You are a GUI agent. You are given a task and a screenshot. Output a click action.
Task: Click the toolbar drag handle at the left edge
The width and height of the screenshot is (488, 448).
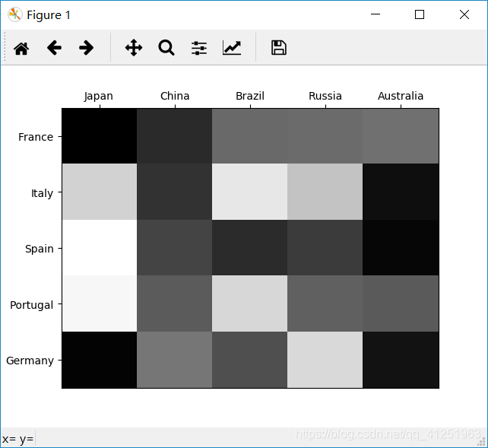pyautogui.click(x=5, y=47)
